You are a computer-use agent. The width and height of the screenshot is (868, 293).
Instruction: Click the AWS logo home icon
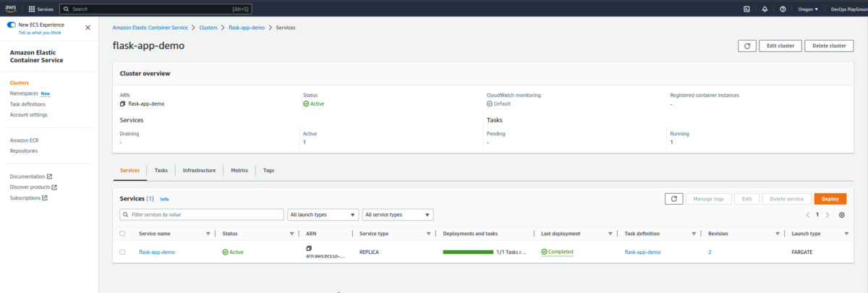tap(12, 9)
